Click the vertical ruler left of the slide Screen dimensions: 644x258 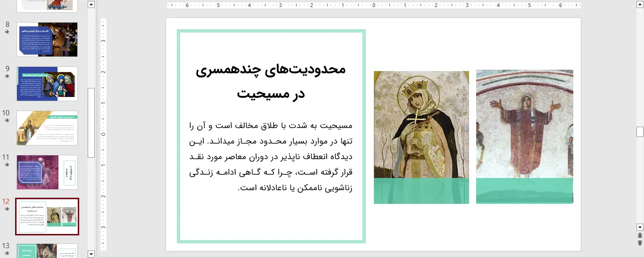(x=104, y=134)
